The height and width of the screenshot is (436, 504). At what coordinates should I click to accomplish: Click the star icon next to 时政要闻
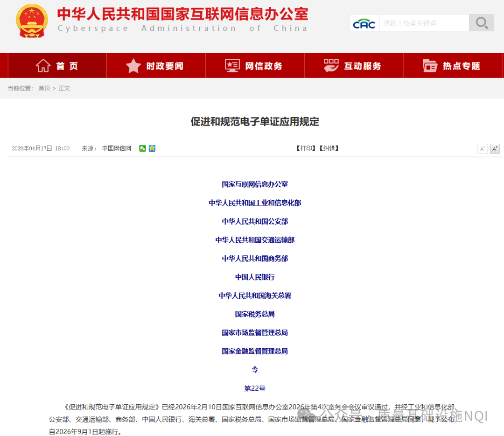click(133, 66)
